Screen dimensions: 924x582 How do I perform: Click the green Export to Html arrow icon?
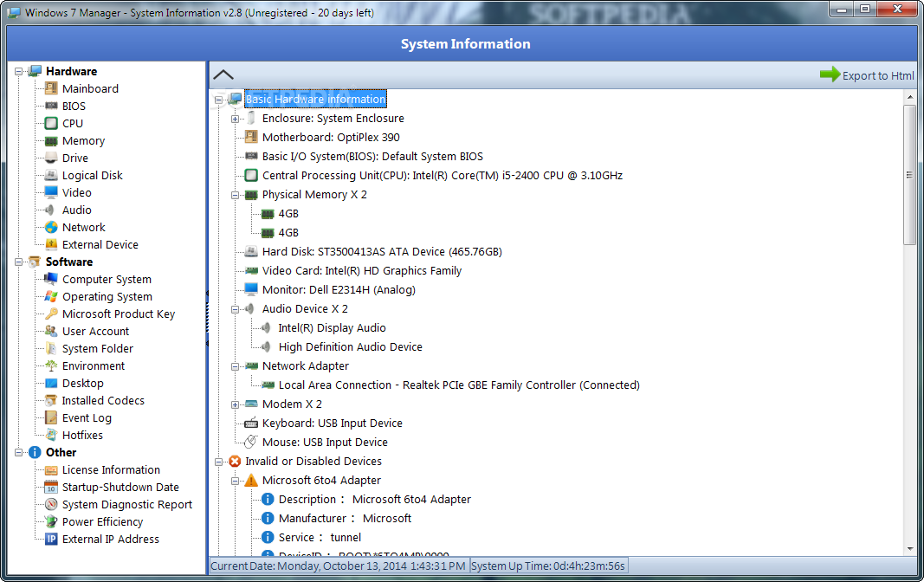830,74
